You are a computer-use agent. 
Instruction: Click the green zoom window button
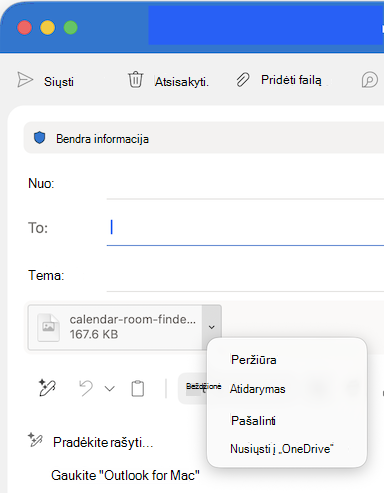point(71,28)
